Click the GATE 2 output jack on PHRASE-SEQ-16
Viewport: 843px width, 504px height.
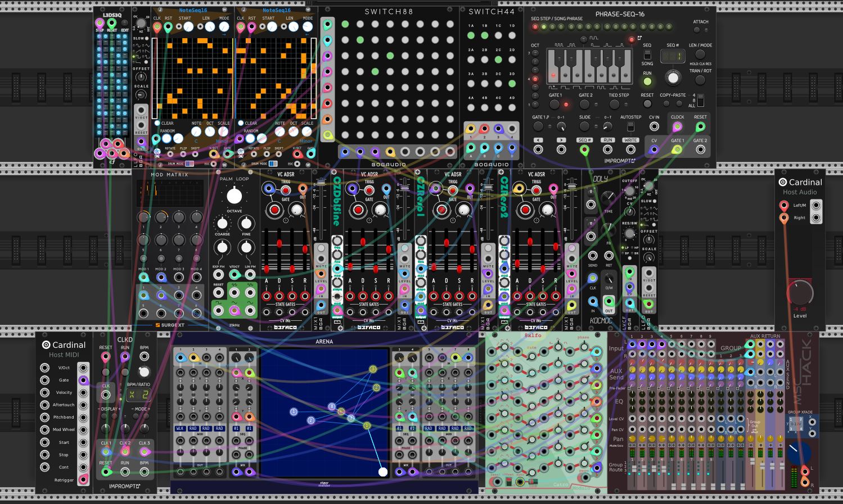(700, 149)
